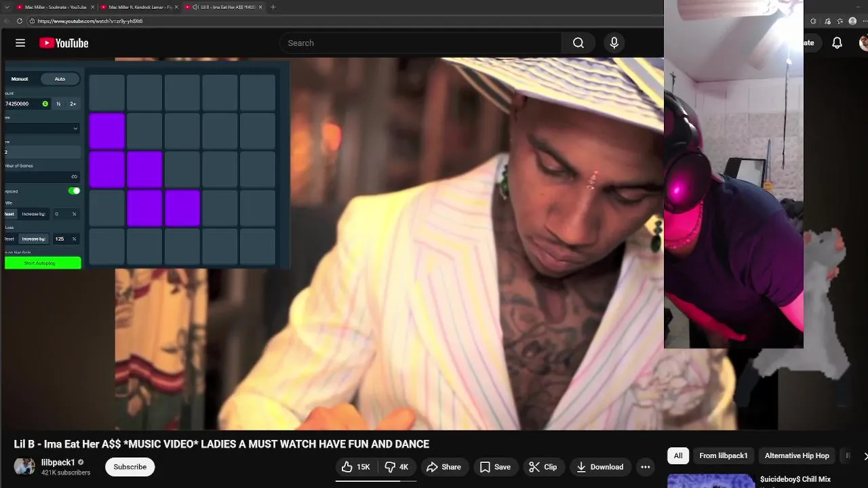
Task: Open a new browser tab
Action: (x=273, y=7)
